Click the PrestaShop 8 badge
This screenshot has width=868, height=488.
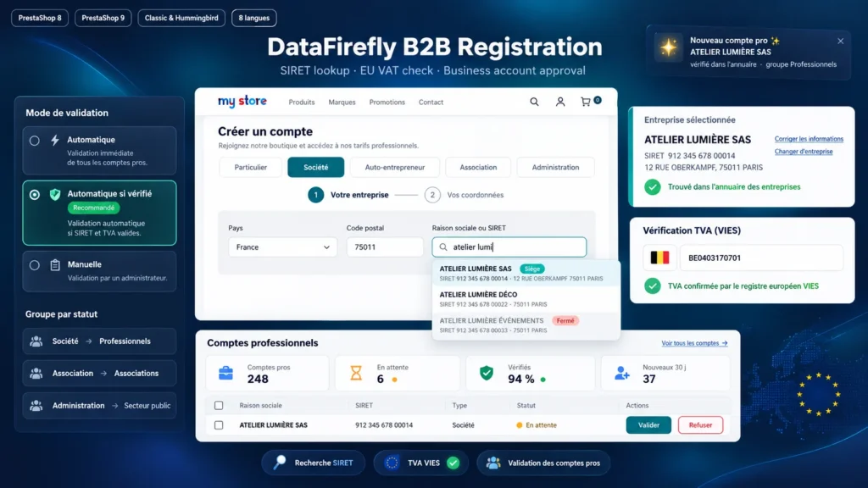[x=40, y=18]
